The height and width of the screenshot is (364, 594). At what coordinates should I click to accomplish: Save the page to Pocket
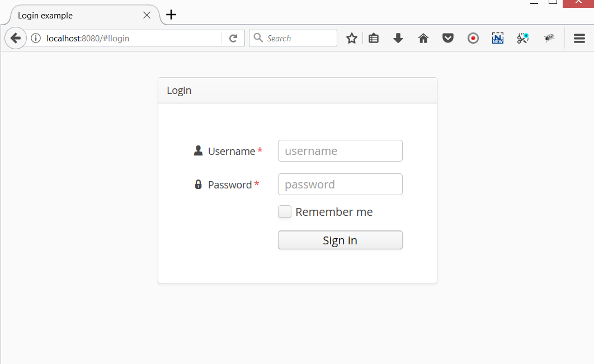tap(448, 38)
